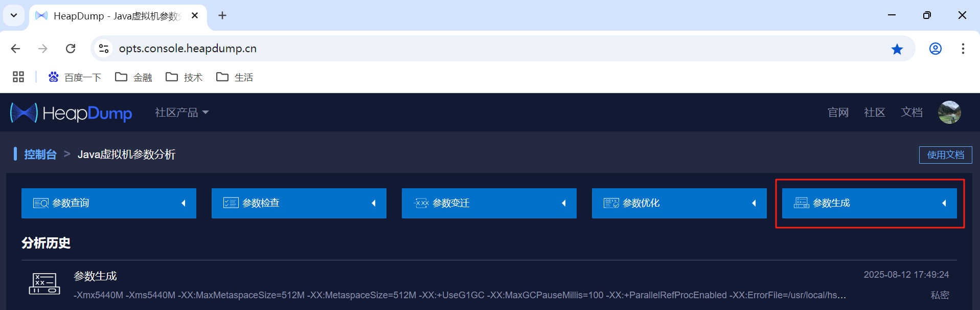Screen dimensions: 980x310
Task: Open the tab search dropdown arrow
Action: (14, 15)
